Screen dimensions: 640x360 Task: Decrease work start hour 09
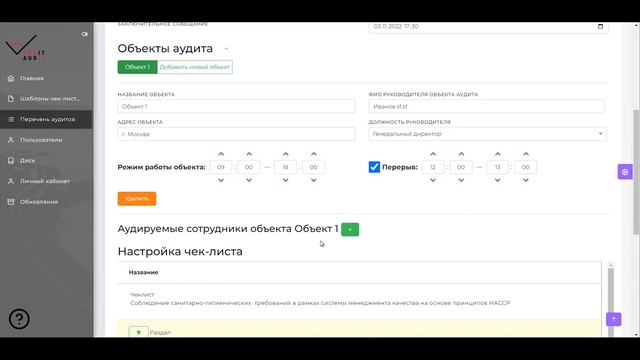coord(221,180)
